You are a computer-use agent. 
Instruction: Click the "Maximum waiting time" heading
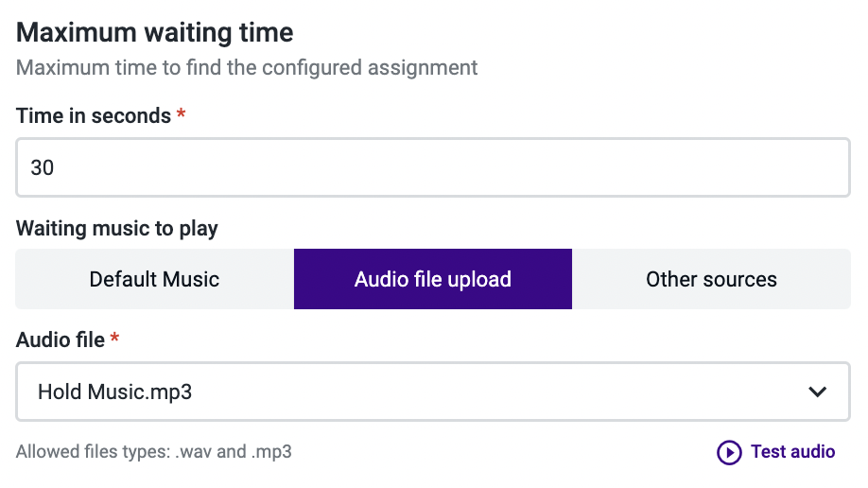pyautogui.click(x=155, y=33)
